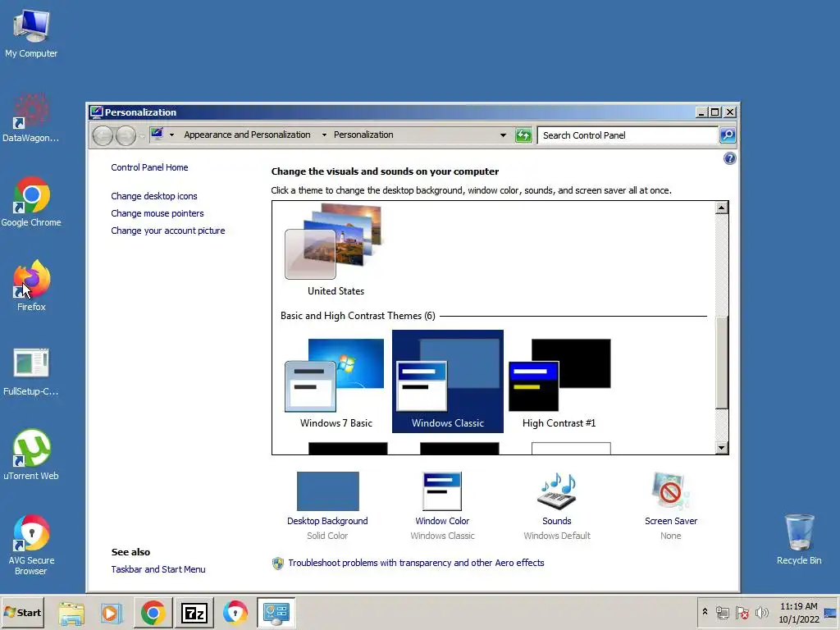Open Change your account picture link
This screenshot has width=840, height=630.
pyautogui.click(x=167, y=231)
